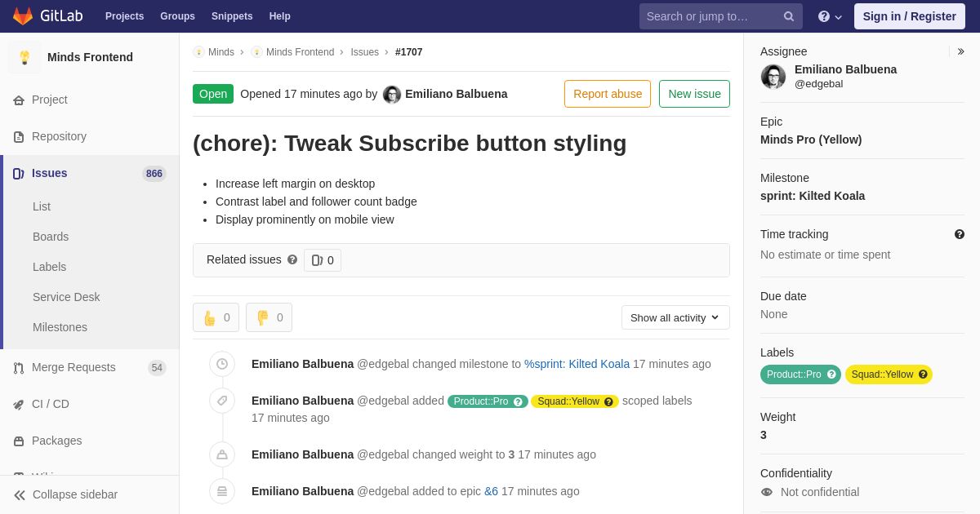Click the weight activity icon
The image size is (980, 514).
222,454
